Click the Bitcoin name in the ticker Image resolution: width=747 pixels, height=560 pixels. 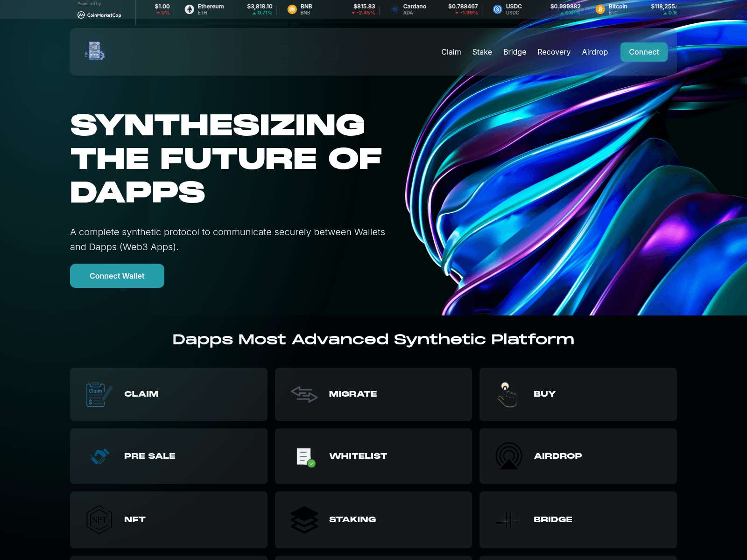point(618,7)
